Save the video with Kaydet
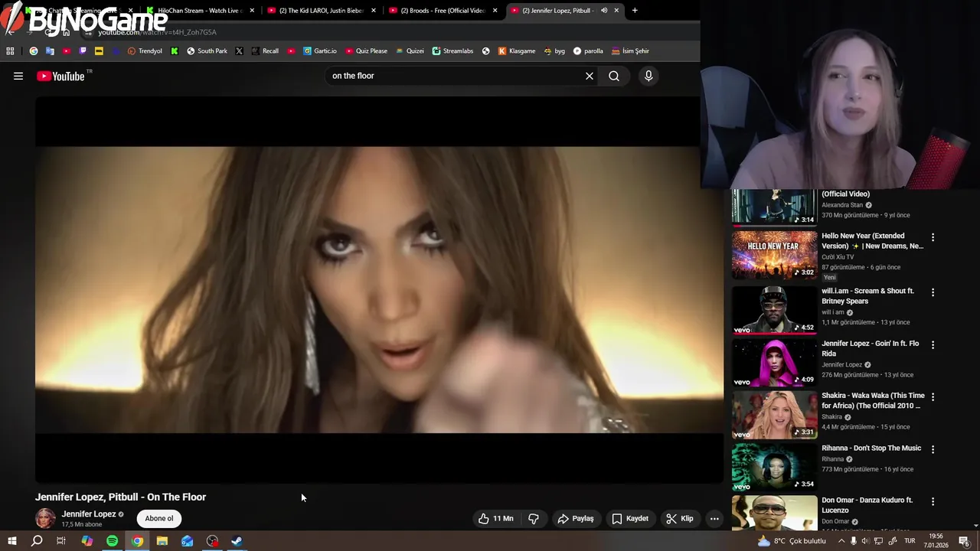The width and height of the screenshot is (980, 551). [630, 518]
